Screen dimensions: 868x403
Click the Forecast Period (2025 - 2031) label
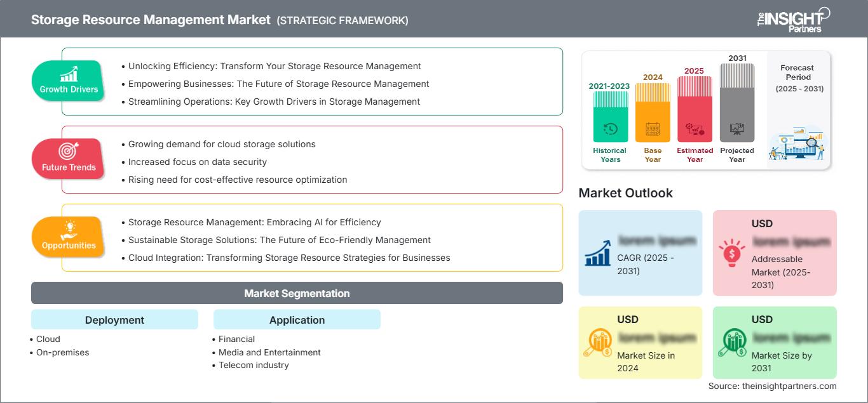coord(799,78)
